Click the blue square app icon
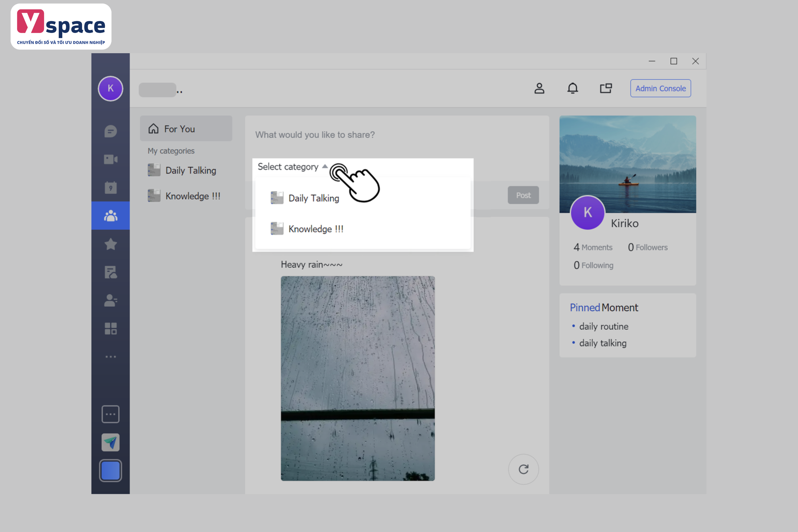This screenshot has height=532, width=798. (111, 471)
